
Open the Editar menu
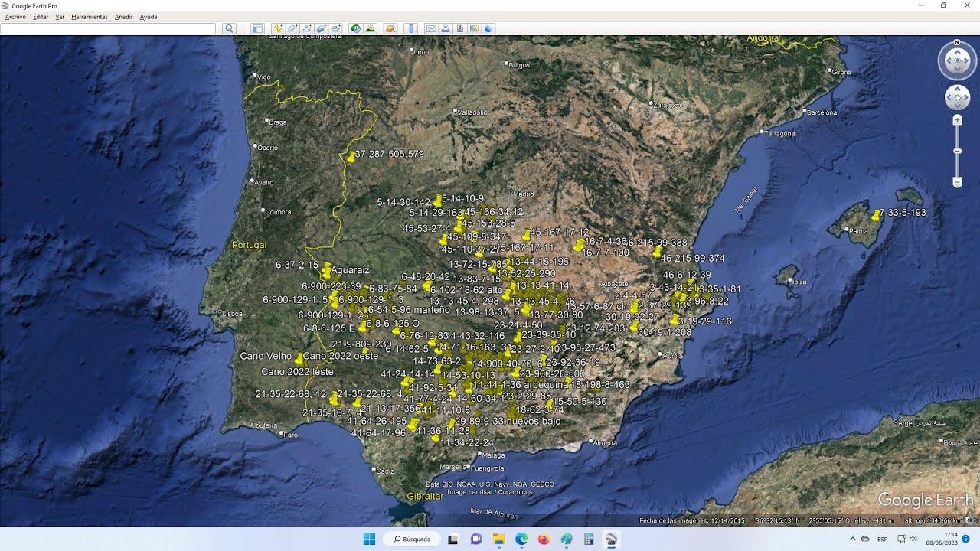(x=41, y=16)
